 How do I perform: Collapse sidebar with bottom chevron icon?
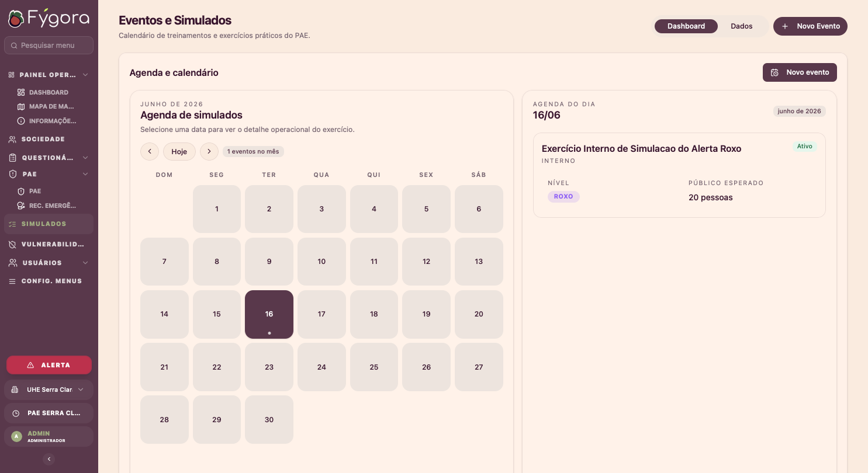pos(49,459)
